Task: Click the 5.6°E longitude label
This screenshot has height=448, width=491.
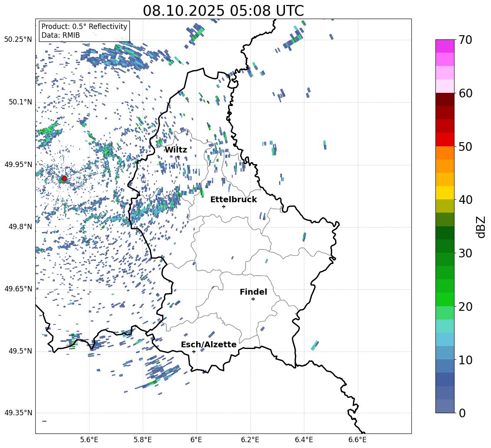Action: pos(89,440)
